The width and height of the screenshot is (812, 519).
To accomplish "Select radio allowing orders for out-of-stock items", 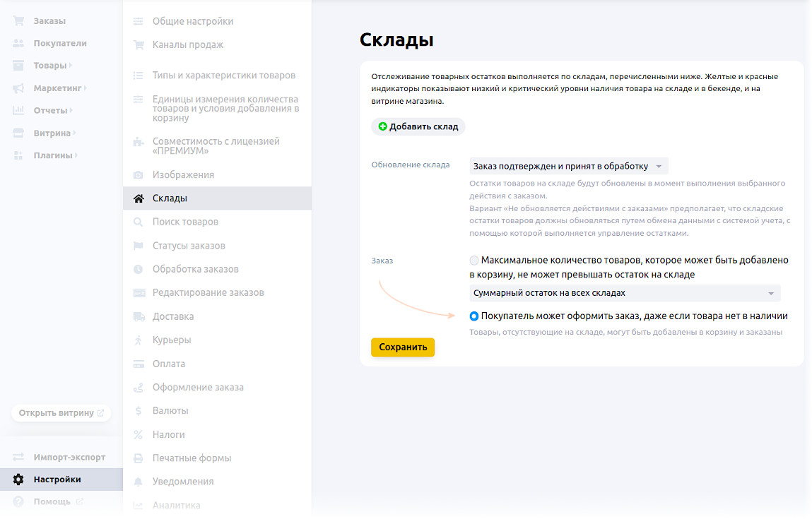I will tap(474, 316).
